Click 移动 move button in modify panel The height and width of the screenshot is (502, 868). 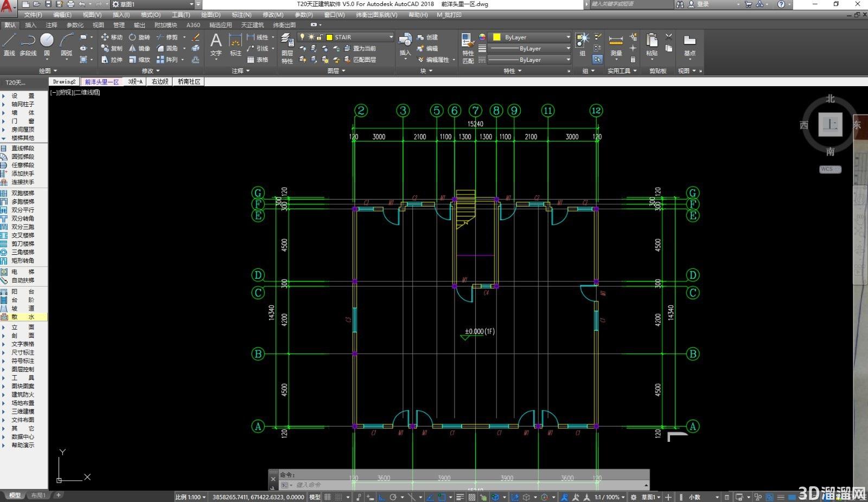point(112,37)
